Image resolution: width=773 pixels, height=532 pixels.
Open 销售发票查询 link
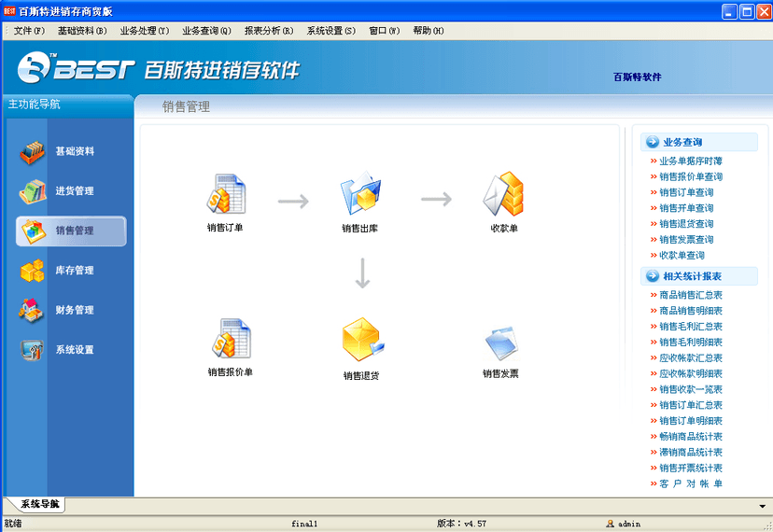coord(686,240)
